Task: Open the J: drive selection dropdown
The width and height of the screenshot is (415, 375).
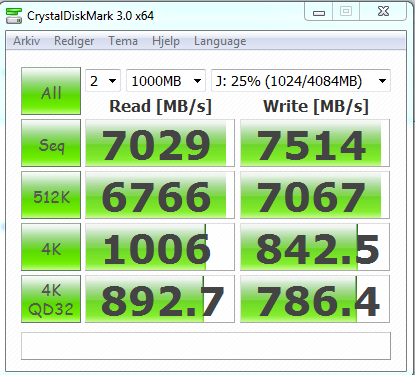Action: click(301, 80)
